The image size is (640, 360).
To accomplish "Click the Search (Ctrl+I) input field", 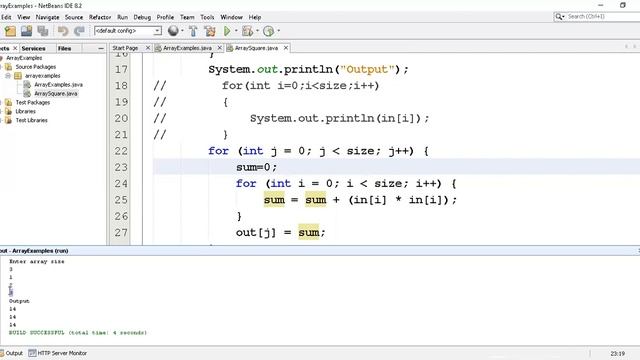I will coord(603,16).
